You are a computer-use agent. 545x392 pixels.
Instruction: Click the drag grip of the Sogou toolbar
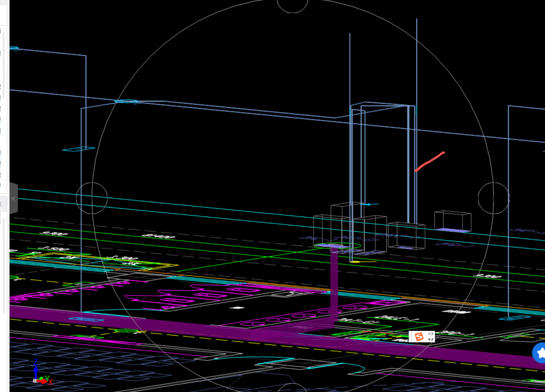coord(411,336)
